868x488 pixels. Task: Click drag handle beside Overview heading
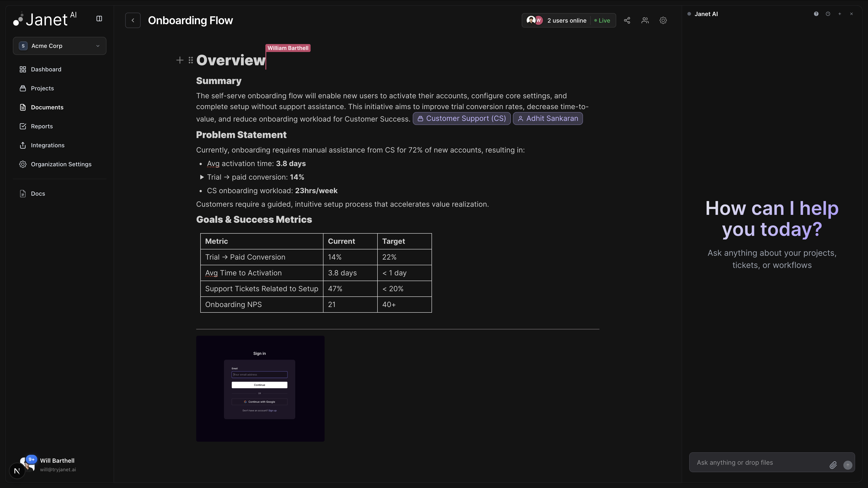pyautogui.click(x=191, y=60)
